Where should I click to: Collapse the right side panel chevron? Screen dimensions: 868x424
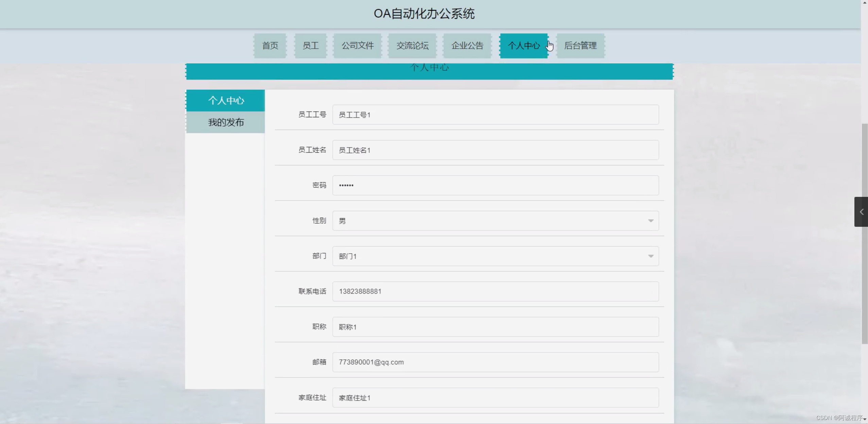862,211
